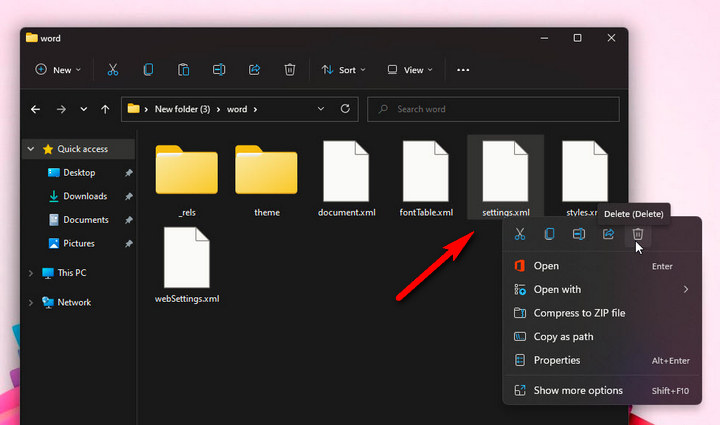Click Delete trash icon in the context menu

[x=637, y=234]
